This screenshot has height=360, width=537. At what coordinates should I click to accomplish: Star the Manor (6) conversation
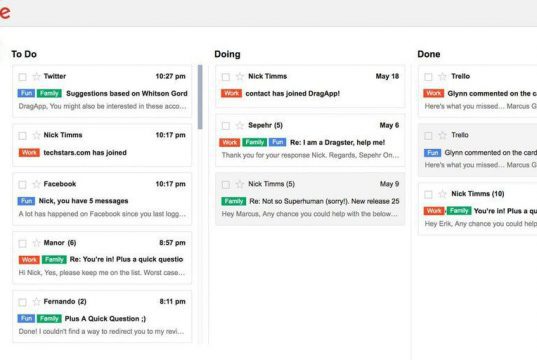(x=36, y=243)
